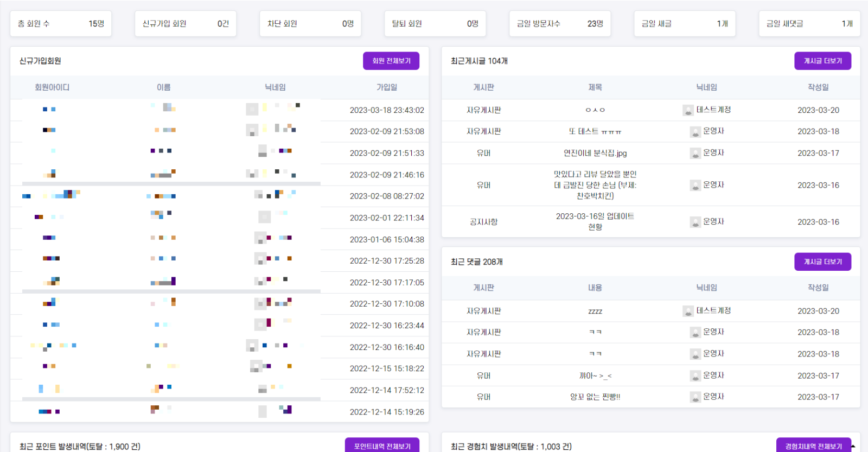
Task: Click avatar icon on 앙꼬 없는 찐빵!! comment row
Action: click(695, 397)
